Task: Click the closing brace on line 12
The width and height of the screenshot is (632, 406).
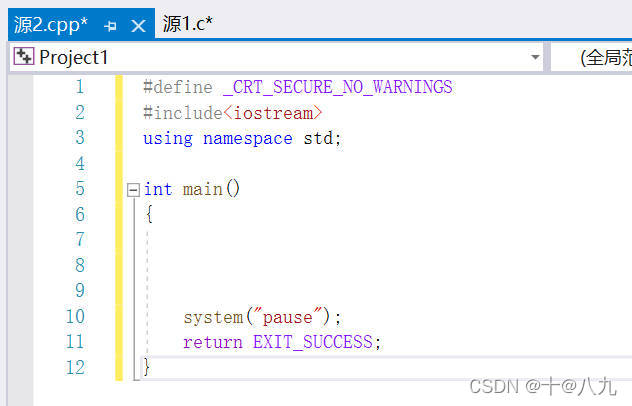Action: pos(147,367)
